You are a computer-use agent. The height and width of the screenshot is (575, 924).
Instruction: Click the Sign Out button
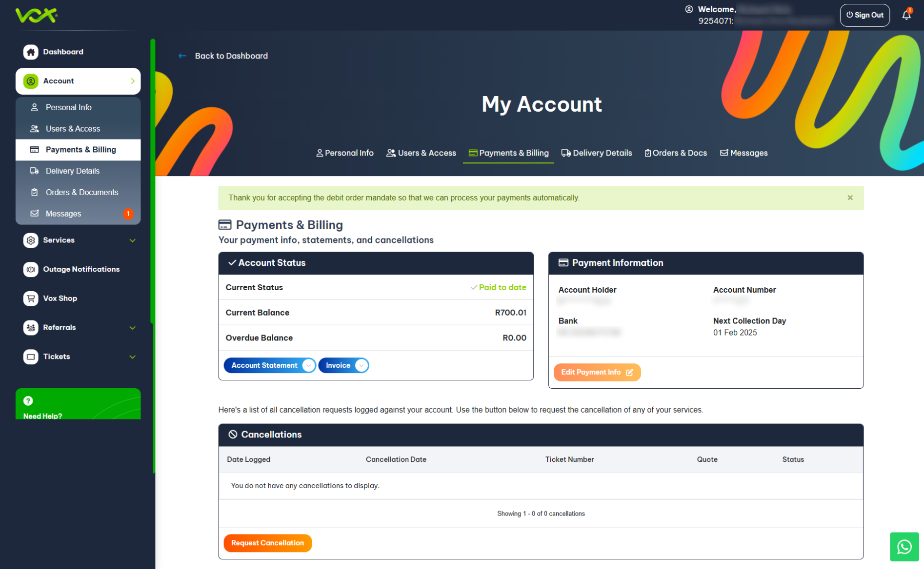coord(864,15)
